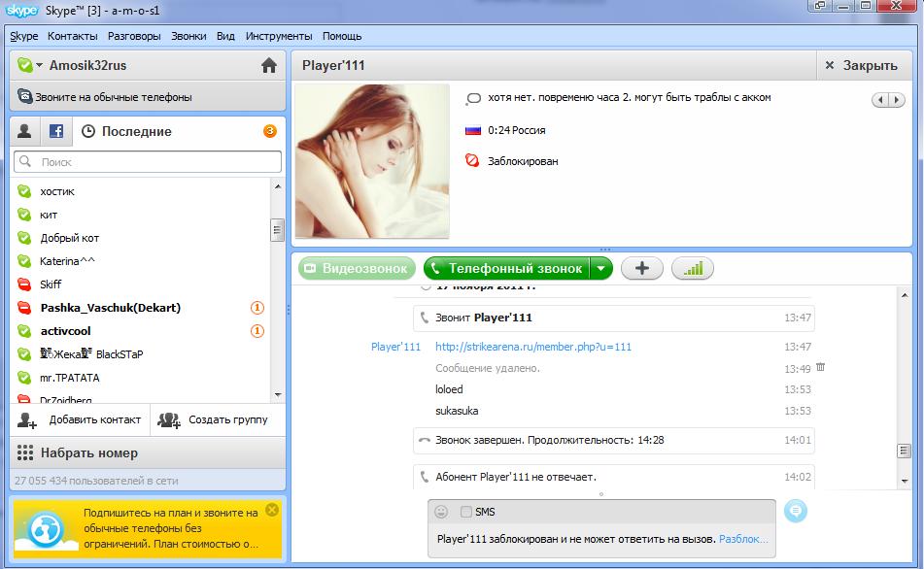924x569 pixels.
Task: Click the Russia flag icon
Action: pyautogui.click(x=473, y=130)
